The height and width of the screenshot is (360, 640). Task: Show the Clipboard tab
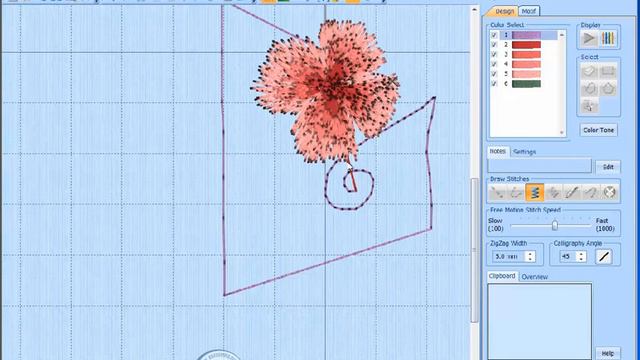point(502,276)
